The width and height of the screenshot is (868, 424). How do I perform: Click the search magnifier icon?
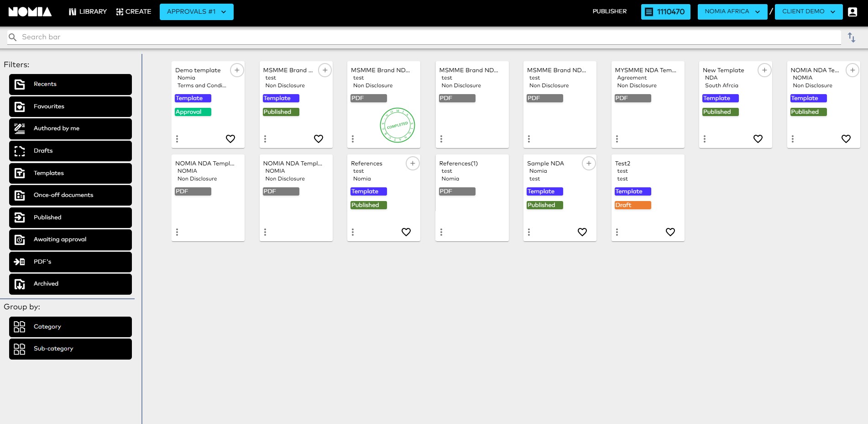coord(13,37)
